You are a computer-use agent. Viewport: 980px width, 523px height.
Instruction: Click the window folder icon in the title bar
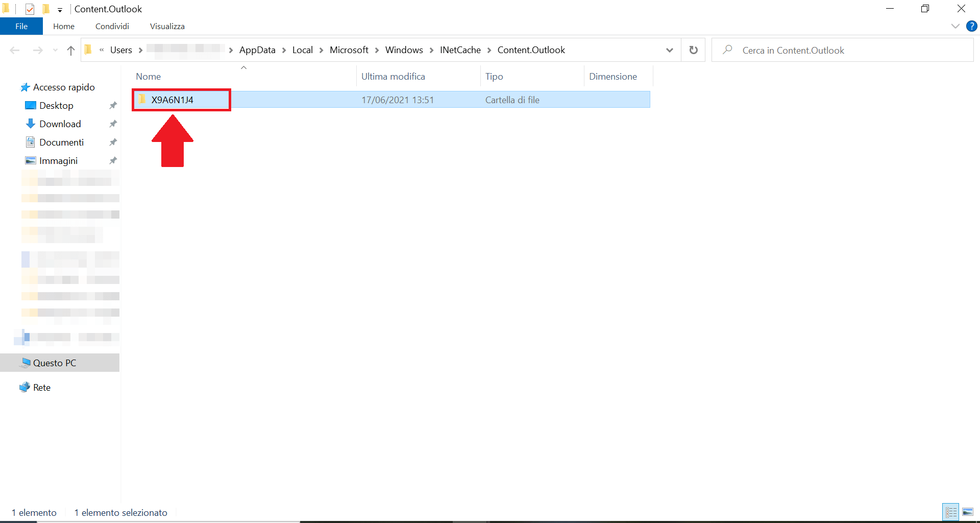pos(6,8)
